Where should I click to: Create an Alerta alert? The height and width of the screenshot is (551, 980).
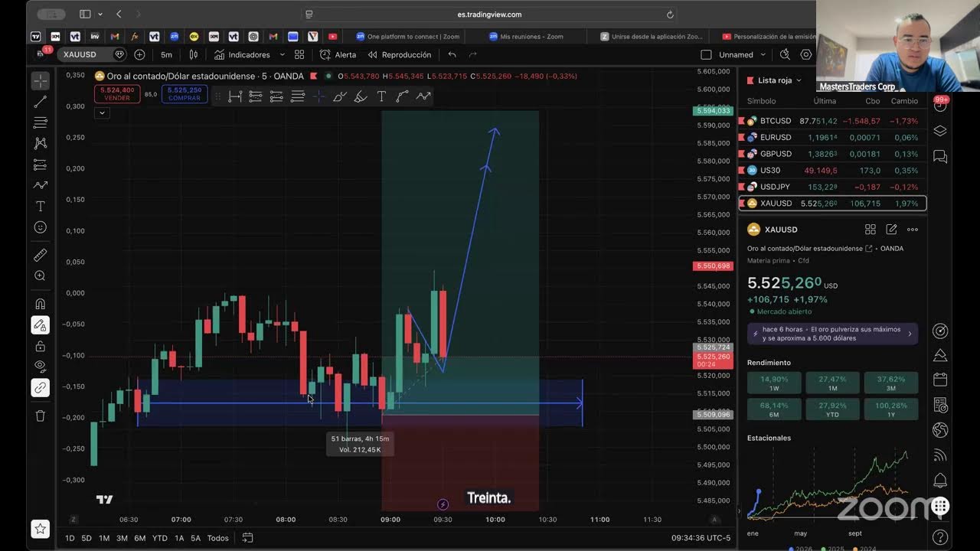click(x=338, y=54)
